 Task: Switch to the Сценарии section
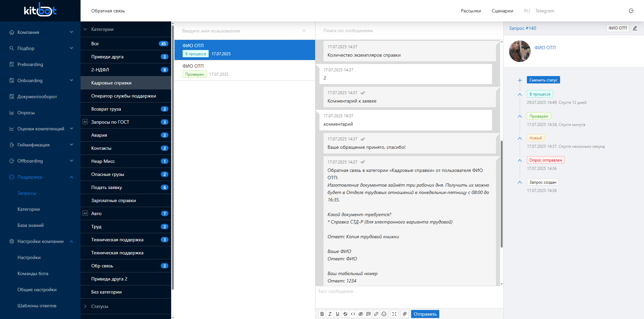tap(502, 11)
